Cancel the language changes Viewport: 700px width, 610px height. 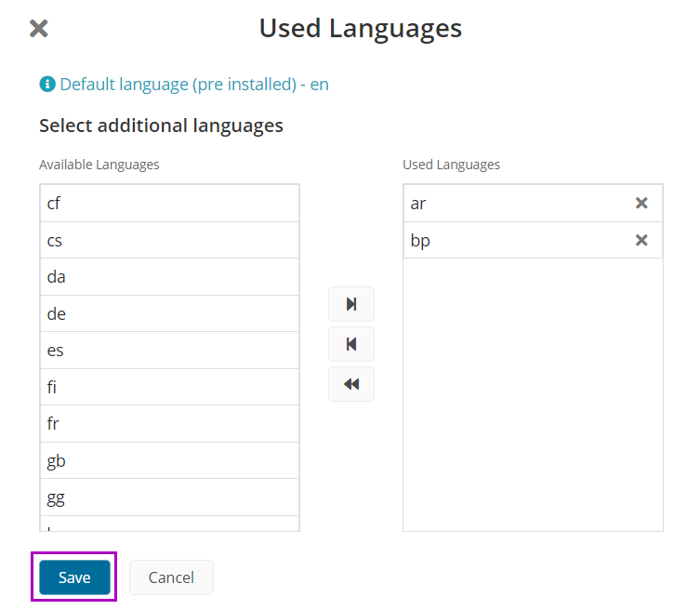pyautogui.click(x=171, y=577)
